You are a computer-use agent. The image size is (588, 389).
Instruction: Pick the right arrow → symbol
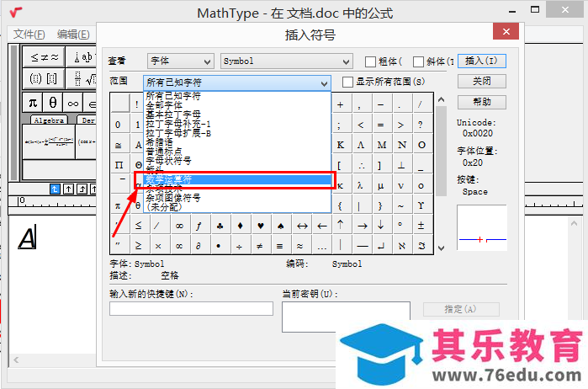coord(362,226)
